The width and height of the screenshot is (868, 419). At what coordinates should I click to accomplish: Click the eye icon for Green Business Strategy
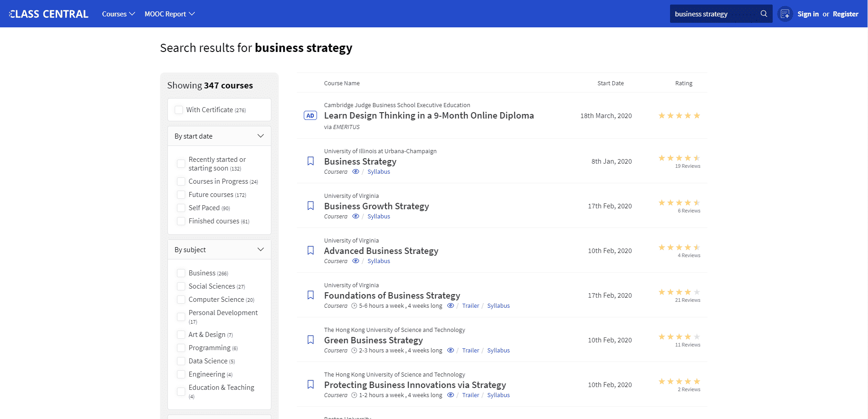pyautogui.click(x=451, y=351)
